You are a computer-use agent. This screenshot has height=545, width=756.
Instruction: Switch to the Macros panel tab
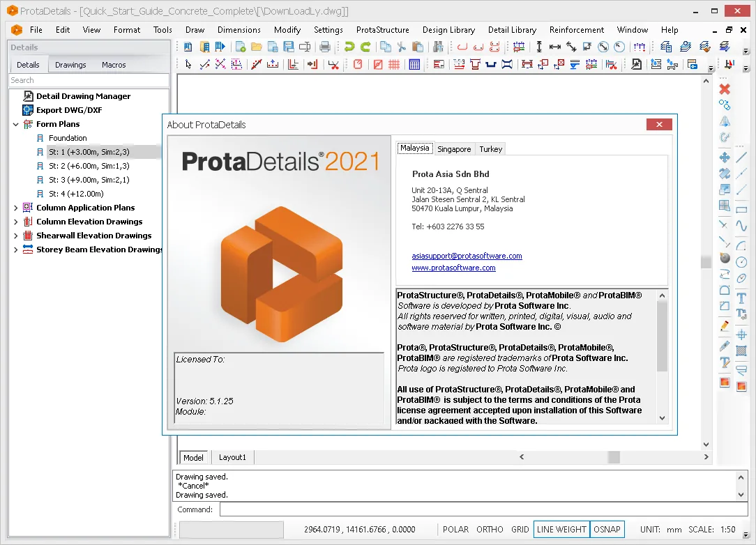coord(114,65)
